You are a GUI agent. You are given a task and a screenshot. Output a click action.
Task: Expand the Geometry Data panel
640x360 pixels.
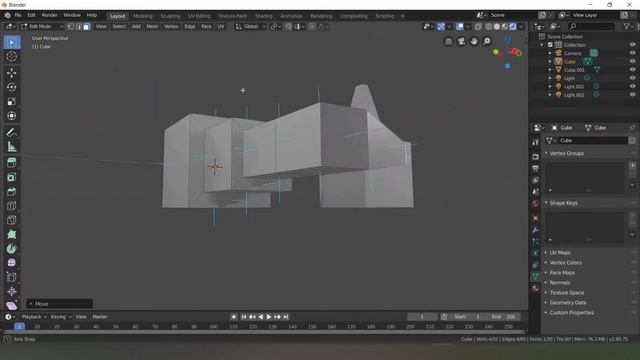567,303
